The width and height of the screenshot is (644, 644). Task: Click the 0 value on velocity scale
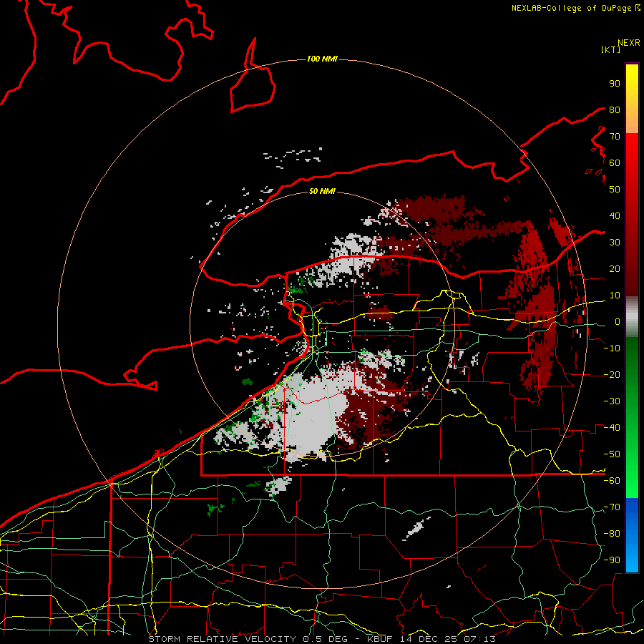click(x=618, y=322)
